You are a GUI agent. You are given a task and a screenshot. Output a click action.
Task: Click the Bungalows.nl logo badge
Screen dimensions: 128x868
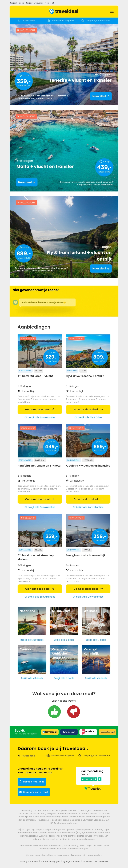pyautogui.click(x=68, y=732)
